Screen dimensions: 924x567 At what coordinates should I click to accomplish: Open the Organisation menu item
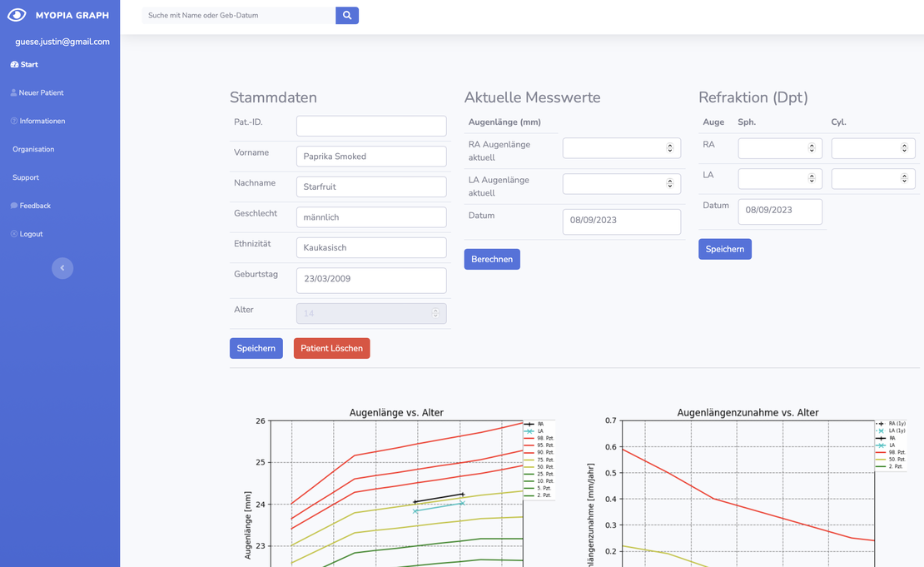point(32,149)
